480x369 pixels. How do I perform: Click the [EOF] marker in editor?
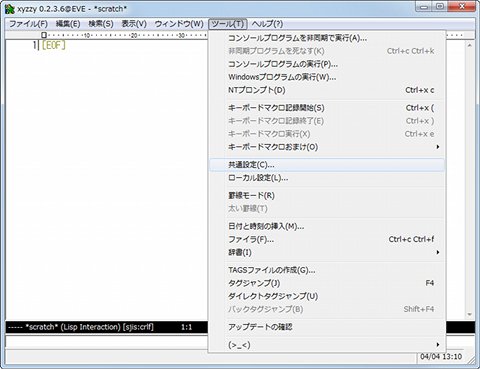pos(54,45)
